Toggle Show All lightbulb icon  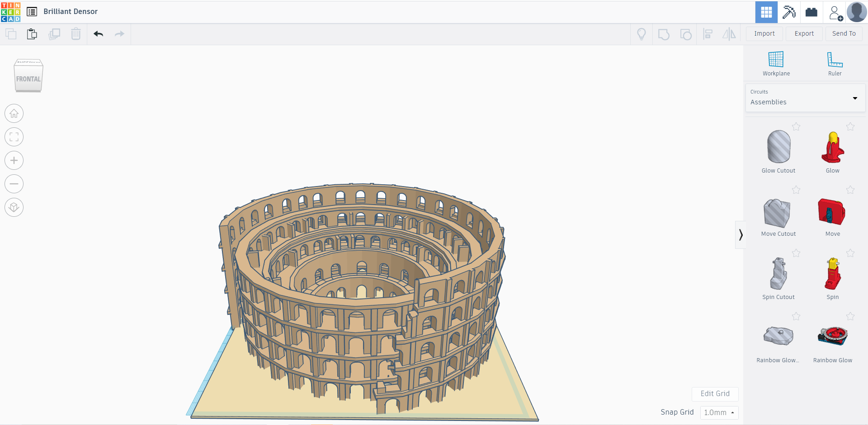641,34
